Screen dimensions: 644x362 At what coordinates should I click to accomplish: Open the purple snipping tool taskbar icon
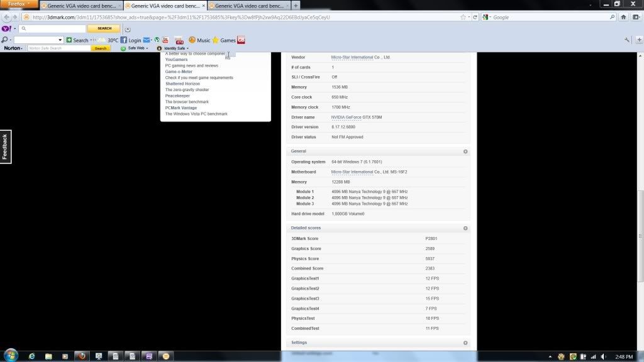(149, 356)
